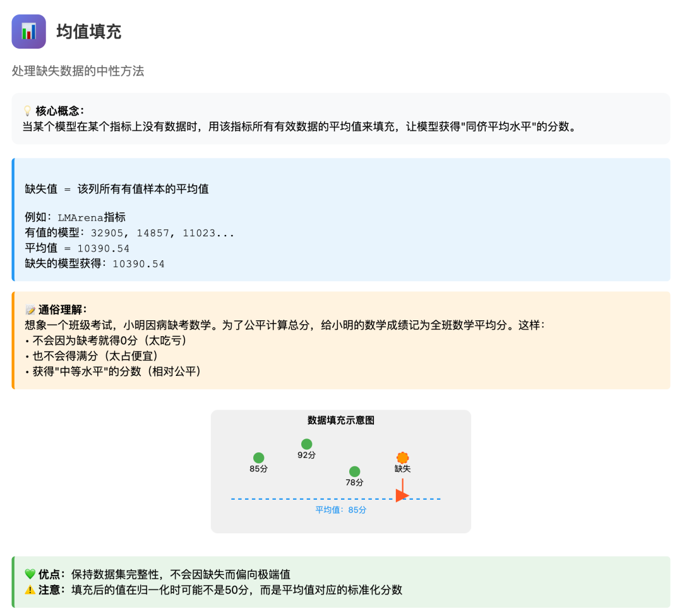Click the 优点 advantage line
Screen dimensions: 682x616
[158, 574]
